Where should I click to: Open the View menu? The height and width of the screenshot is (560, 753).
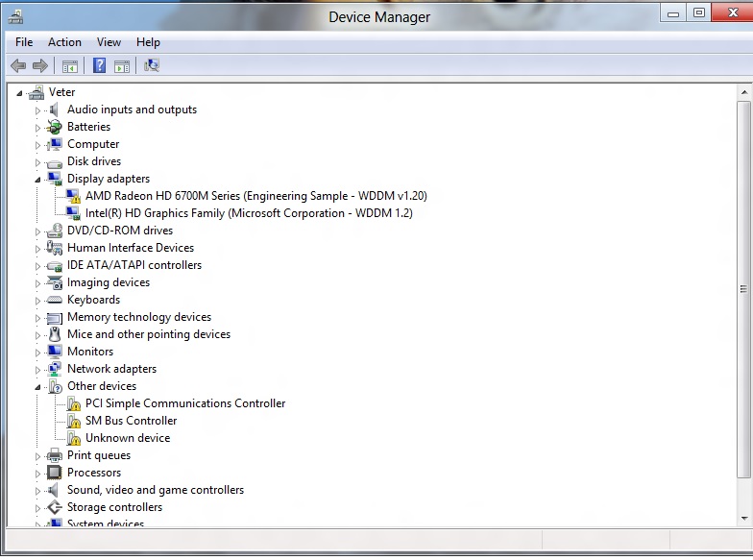(109, 42)
